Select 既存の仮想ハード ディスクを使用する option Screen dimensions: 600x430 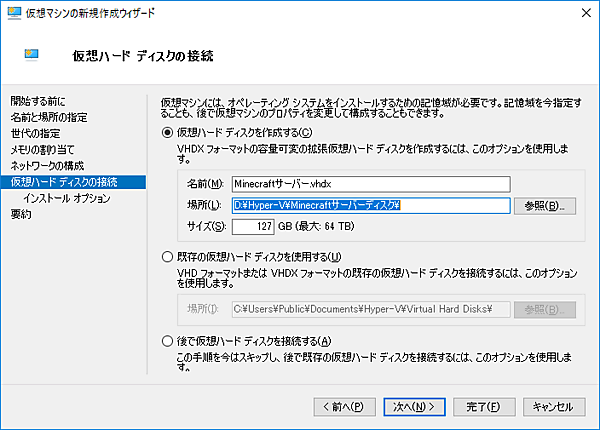168,258
